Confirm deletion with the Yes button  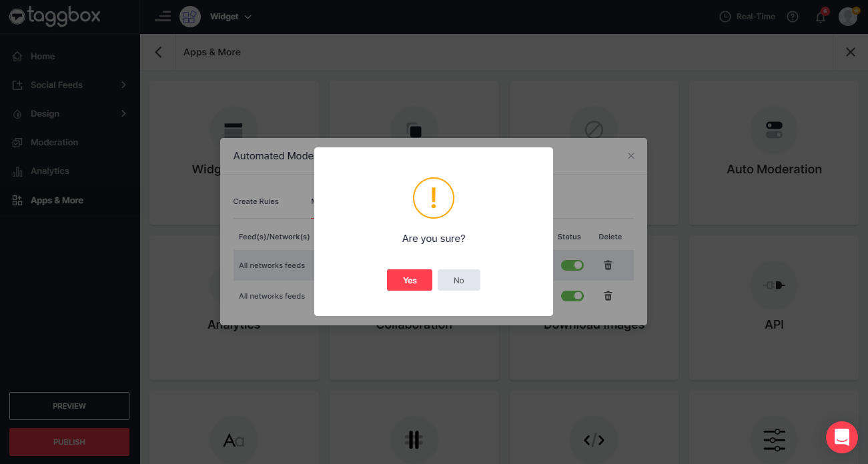pos(410,280)
